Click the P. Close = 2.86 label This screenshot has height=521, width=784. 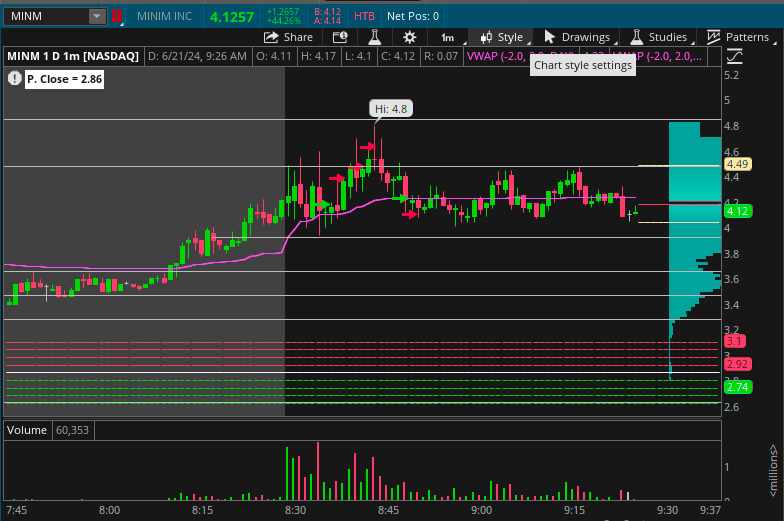pos(64,79)
